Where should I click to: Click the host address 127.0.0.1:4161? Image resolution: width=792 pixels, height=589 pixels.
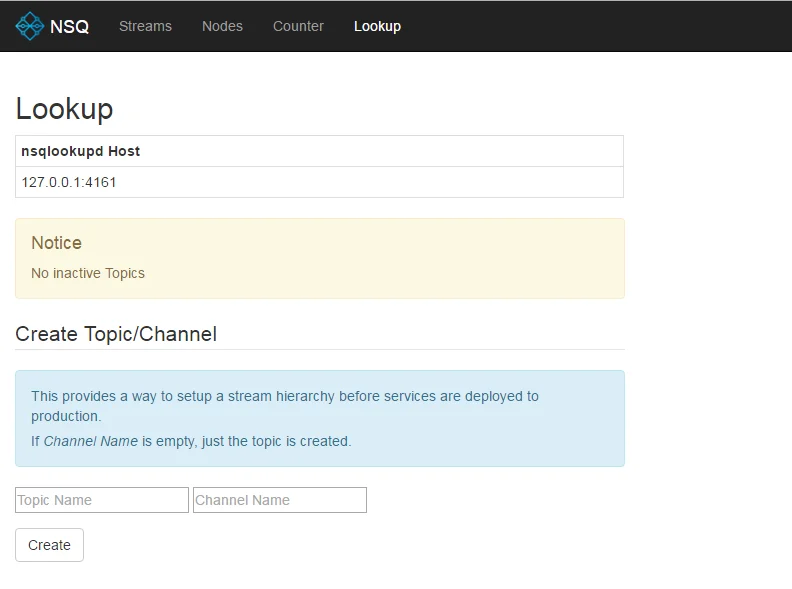tap(69, 182)
